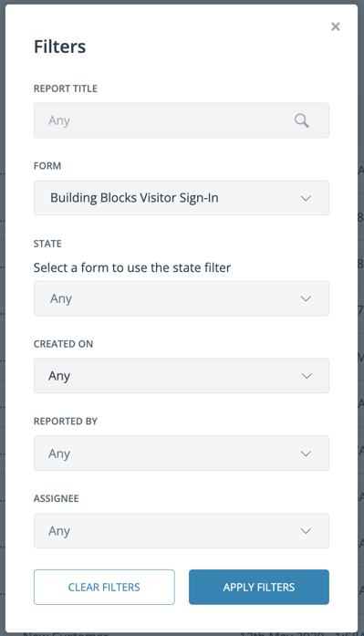Click the chevron arrow in Reported By field
This screenshot has width=364, height=636.
tap(306, 454)
